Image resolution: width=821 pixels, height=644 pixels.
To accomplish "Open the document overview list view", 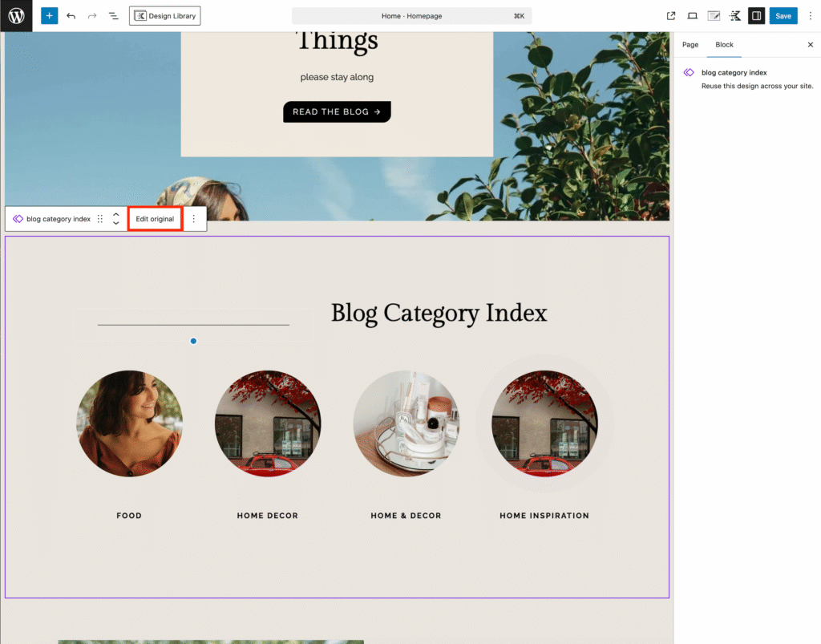I will (x=113, y=16).
